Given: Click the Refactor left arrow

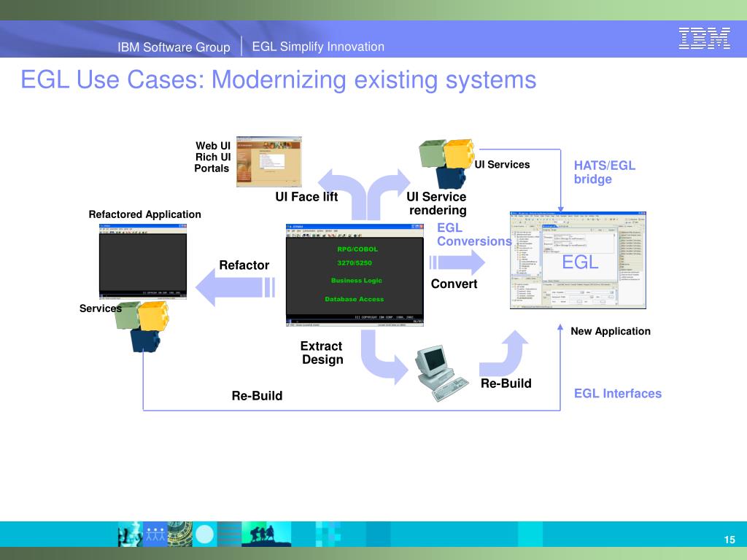Looking at the screenshot, I should click(x=236, y=287).
